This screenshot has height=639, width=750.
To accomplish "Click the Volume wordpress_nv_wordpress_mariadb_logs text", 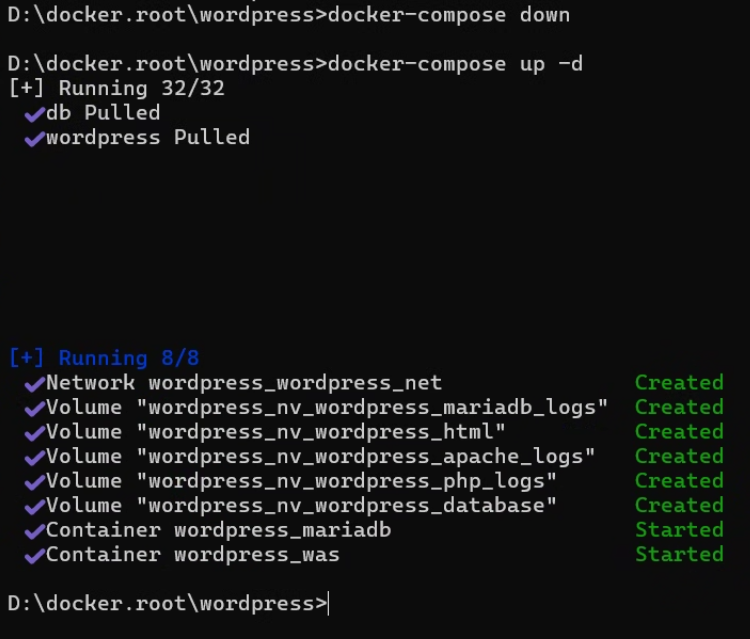I will [327, 408].
